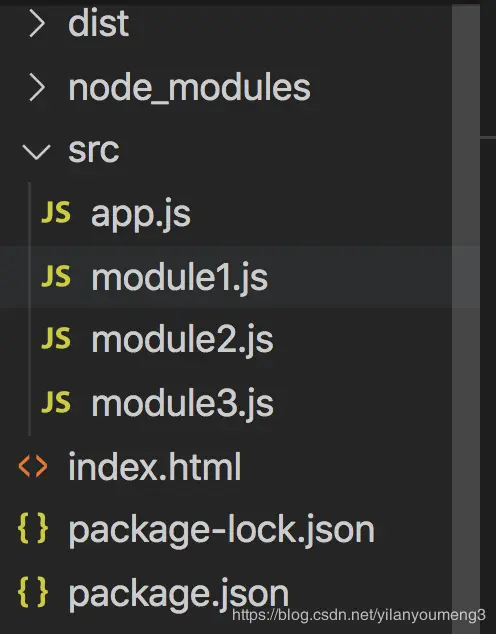The width and height of the screenshot is (496, 634).
Task: Open the package.json file
Action: point(178,595)
